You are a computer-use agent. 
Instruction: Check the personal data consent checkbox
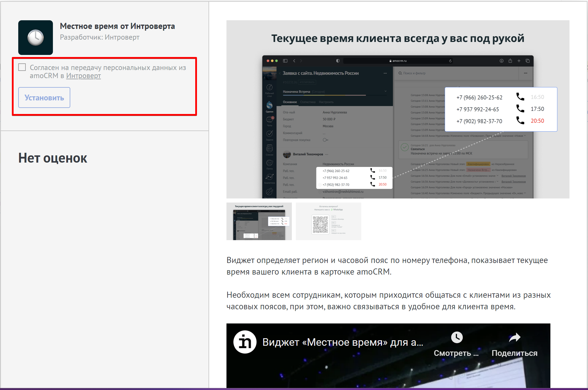[22, 67]
